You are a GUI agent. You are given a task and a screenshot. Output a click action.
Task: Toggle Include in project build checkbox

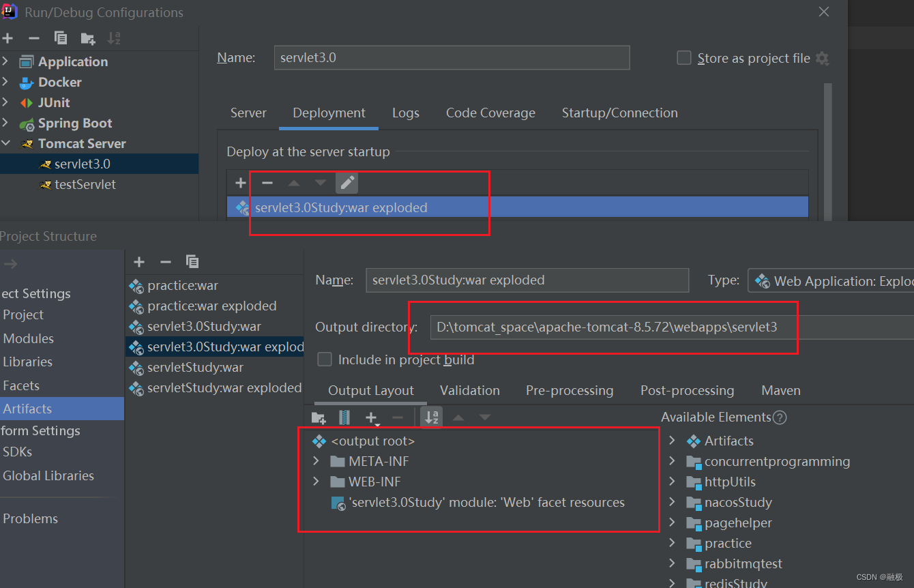pyautogui.click(x=325, y=359)
